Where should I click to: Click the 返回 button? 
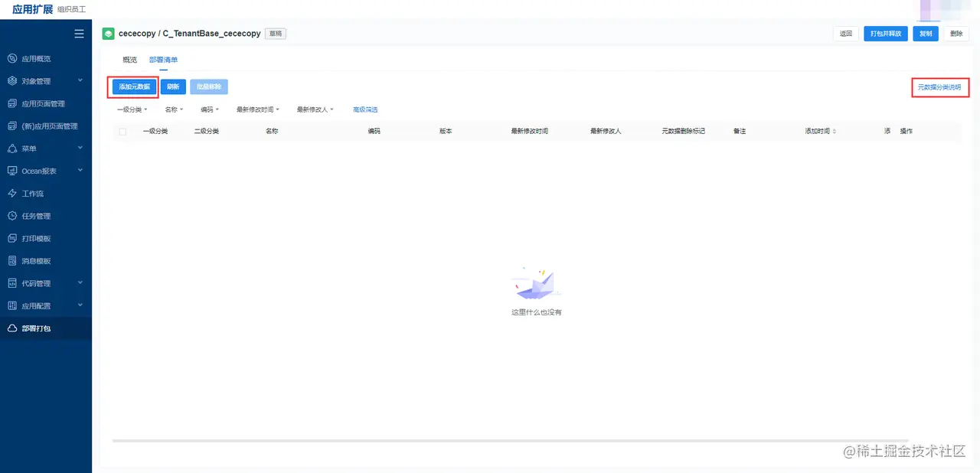point(846,34)
